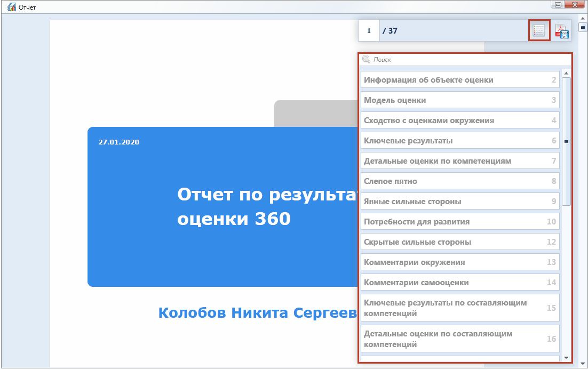The height and width of the screenshot is (370, 588).
Task: Click the main report vertical scrollbar thumb
Action: (582, 27)
